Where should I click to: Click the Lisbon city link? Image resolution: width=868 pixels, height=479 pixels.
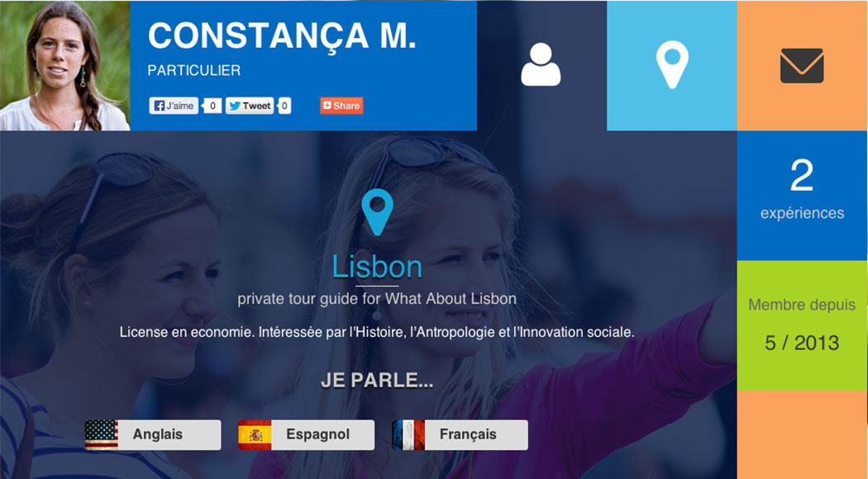click(377, 267)
